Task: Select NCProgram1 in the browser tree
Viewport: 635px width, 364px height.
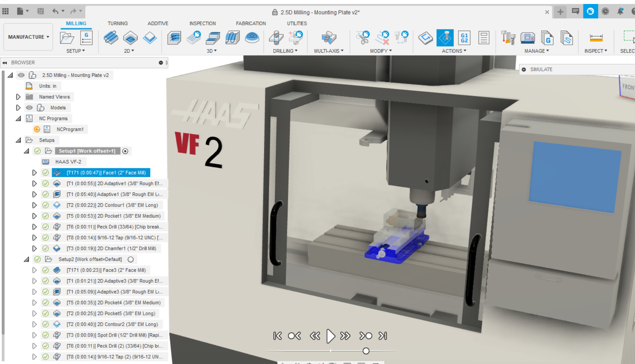Action: click(70, 129)
